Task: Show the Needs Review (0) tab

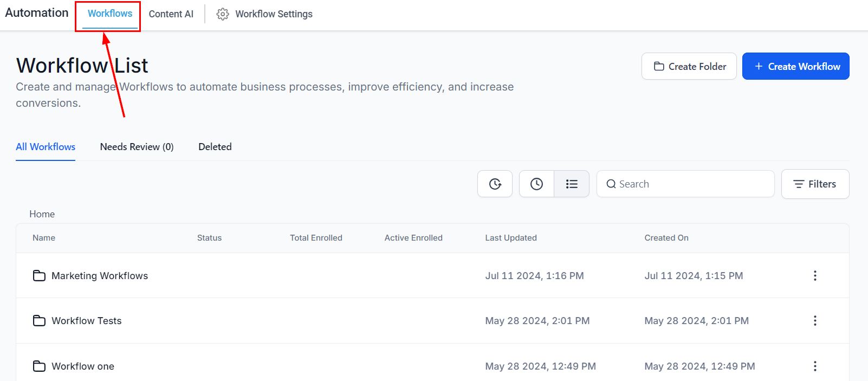Action: [137, 147]
